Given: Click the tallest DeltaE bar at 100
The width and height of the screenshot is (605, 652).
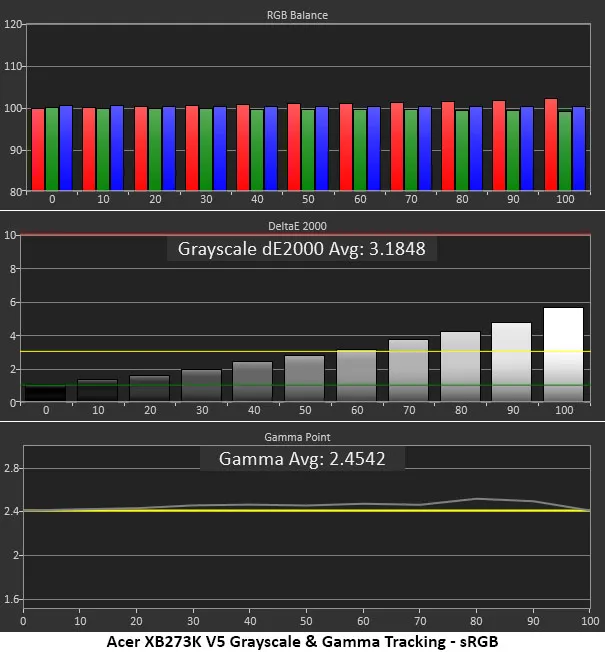Looking at the screenshot, I should point(562,355).
